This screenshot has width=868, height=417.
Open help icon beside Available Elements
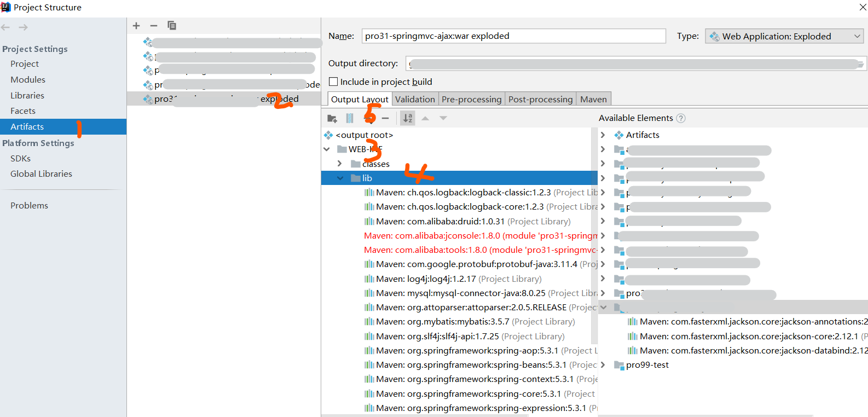(681, 118)
